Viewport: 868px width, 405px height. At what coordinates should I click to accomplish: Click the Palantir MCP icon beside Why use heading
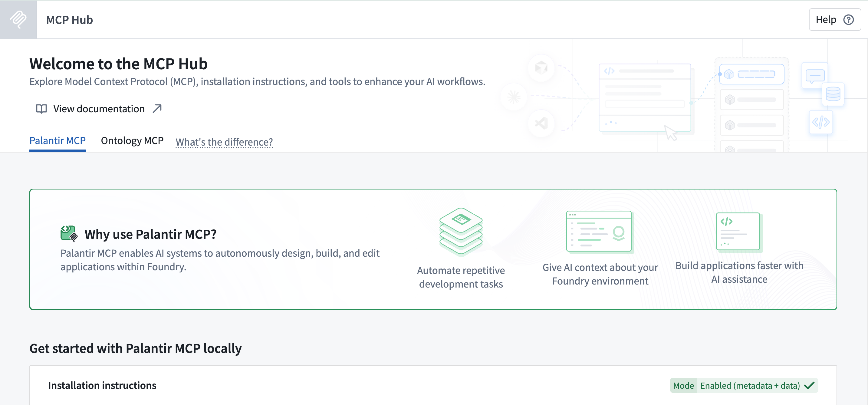tap(69, 233)
